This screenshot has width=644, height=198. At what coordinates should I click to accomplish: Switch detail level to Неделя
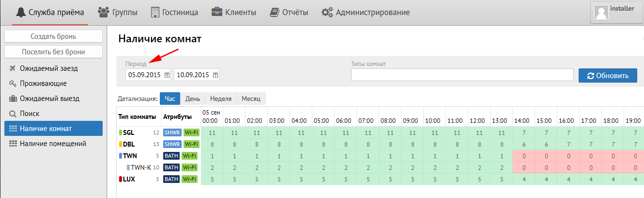point(221,99)
